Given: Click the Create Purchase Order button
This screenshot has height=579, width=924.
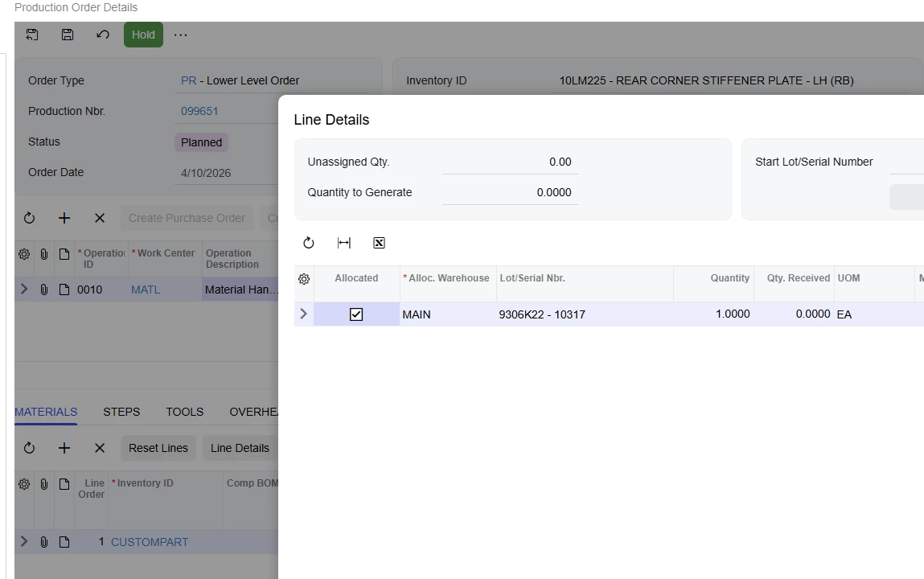Looking at the screenshot, I should point(187,218).
